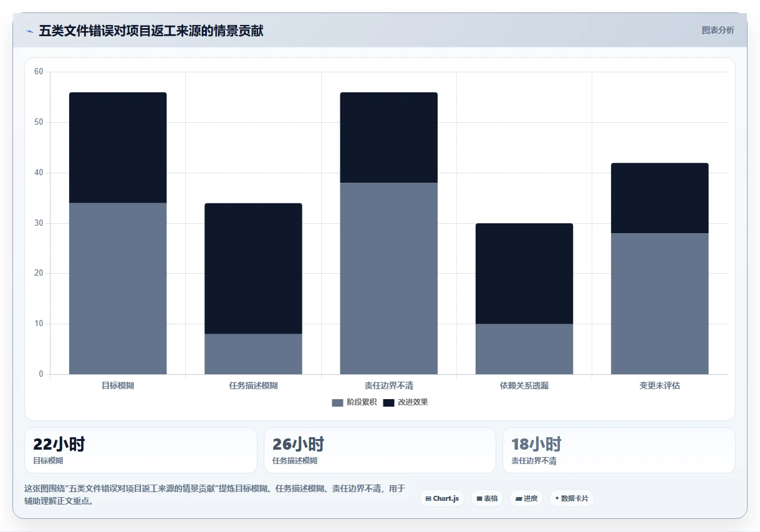The height and width of the screenshot is (532, 760).
Task: Click the y-axis value 20
Action: pos(39,273)
